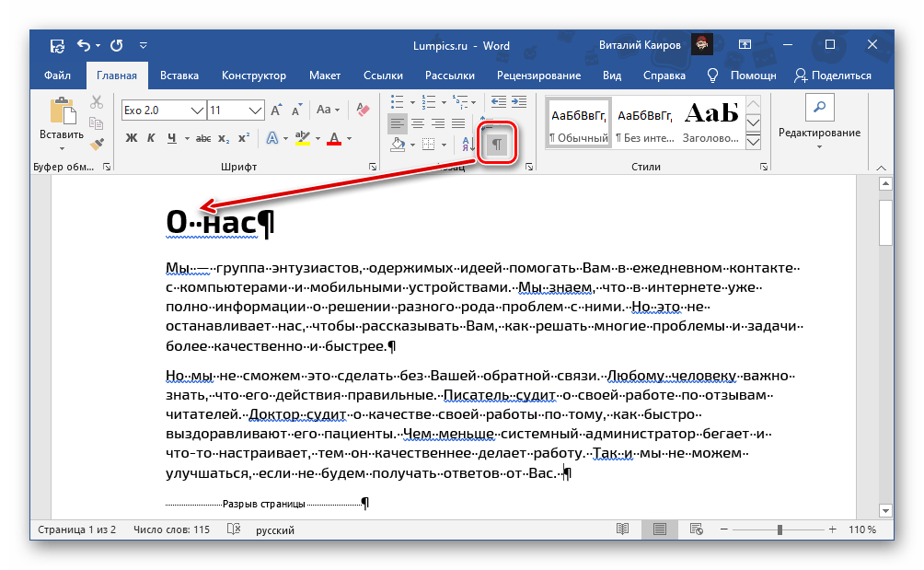Toggle align right paragraph alignment

(437, 123)
